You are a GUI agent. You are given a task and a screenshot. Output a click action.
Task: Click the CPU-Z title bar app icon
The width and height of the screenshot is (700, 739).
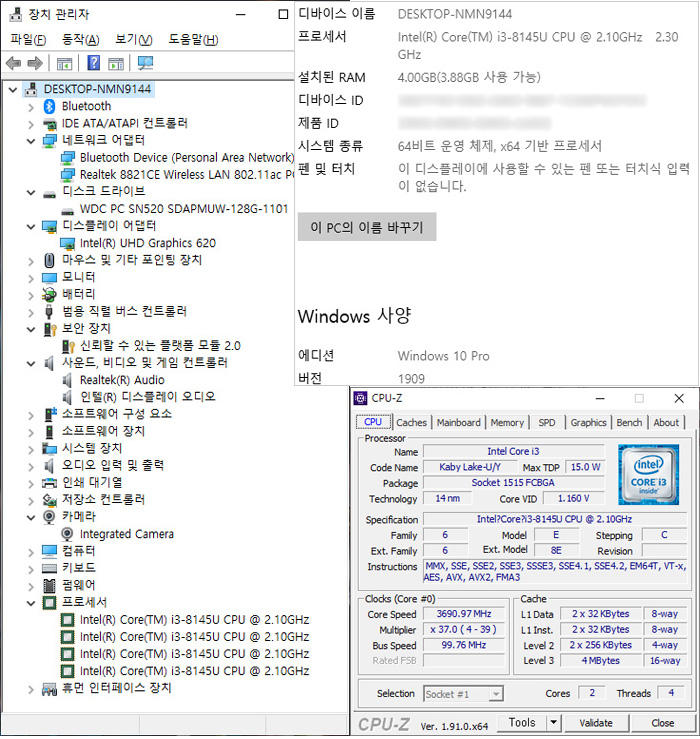pos(361,399)
